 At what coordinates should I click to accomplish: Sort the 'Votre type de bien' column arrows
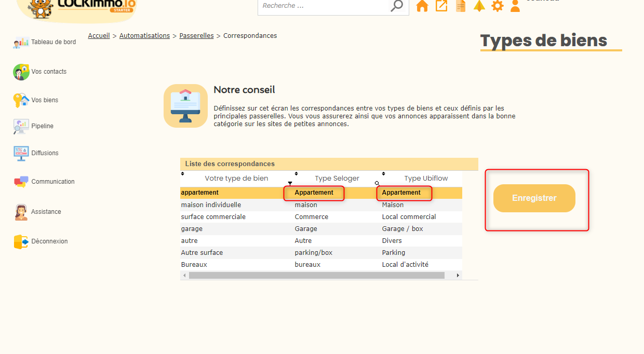[183, 173]
